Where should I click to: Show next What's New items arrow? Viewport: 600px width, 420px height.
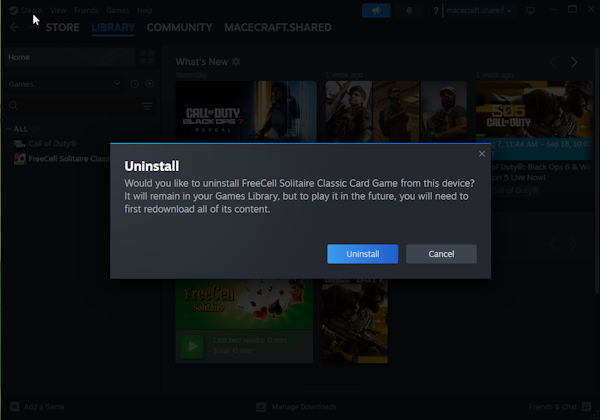click(x=574, y=62)
